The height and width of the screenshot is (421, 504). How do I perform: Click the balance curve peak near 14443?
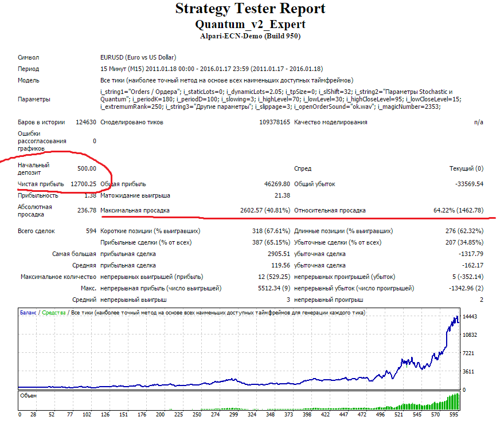(457, 317)
